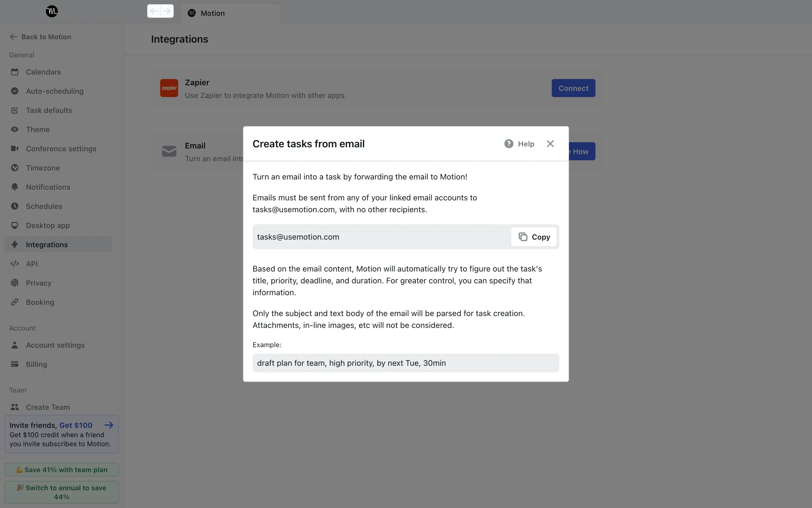
Task: Click the Account settings person icon
Action: (x=14, y=345)
